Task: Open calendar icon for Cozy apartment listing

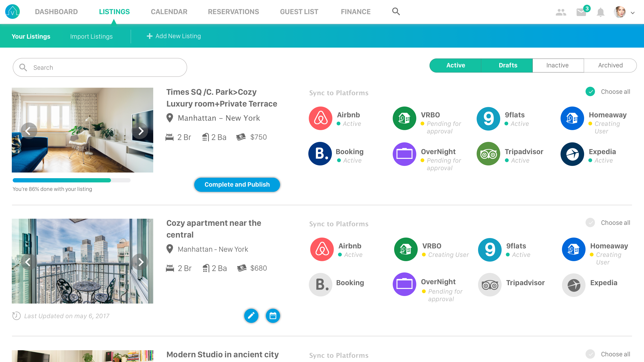Action: click(x=273, y=316)
